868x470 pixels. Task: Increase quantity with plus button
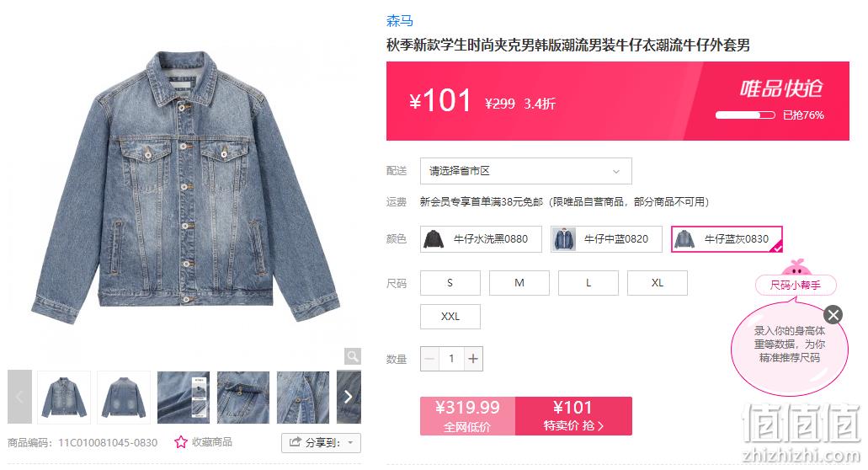point(473,359)
